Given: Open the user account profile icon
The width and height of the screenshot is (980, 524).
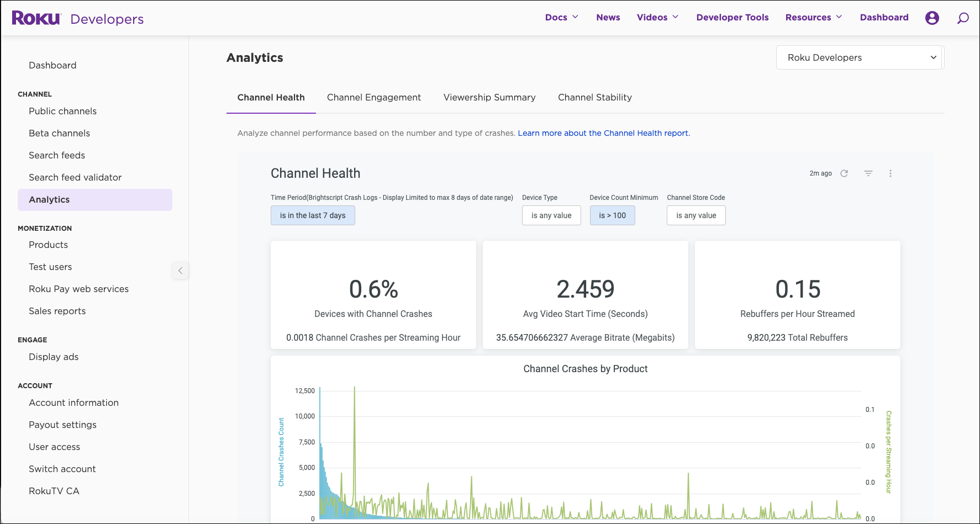Looking at the screenshot, I should pyautogui.click(x=932, y=18).
